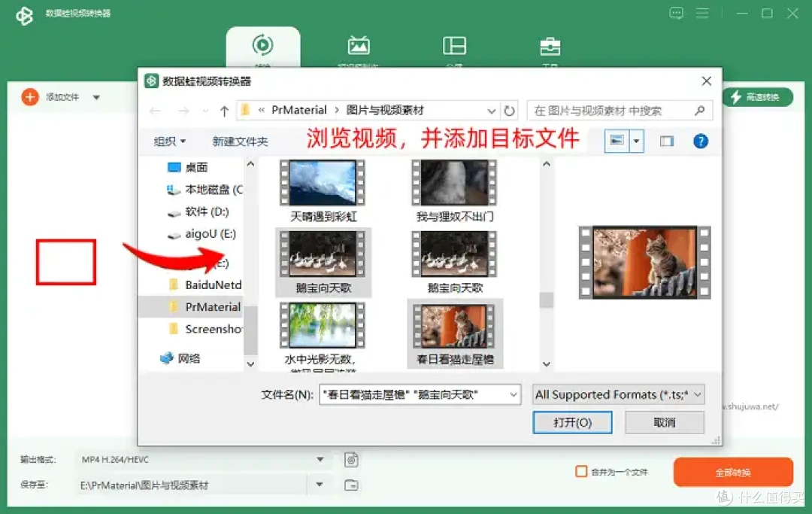This screenshot has width=812, height=514.
Task: Enable merge into one file checkbox
Action: pos(581,472)
